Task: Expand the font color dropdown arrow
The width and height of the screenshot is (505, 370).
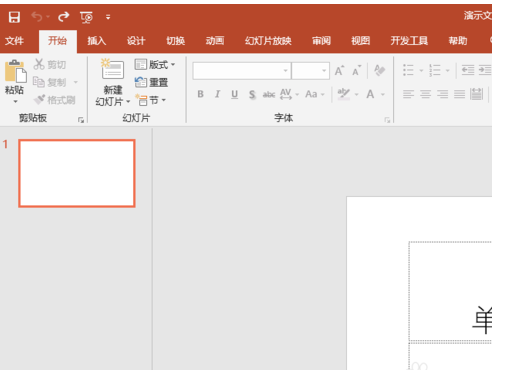Action: 383,95
